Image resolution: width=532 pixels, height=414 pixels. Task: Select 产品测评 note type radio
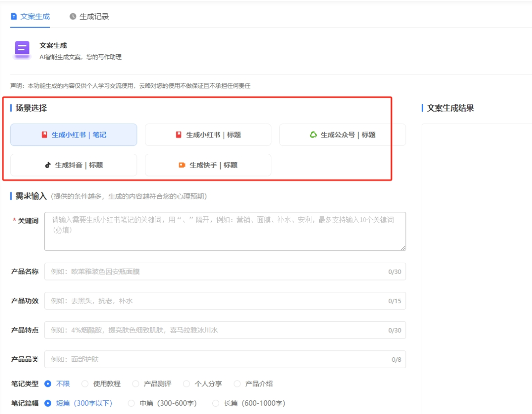[x=136, y=384]
